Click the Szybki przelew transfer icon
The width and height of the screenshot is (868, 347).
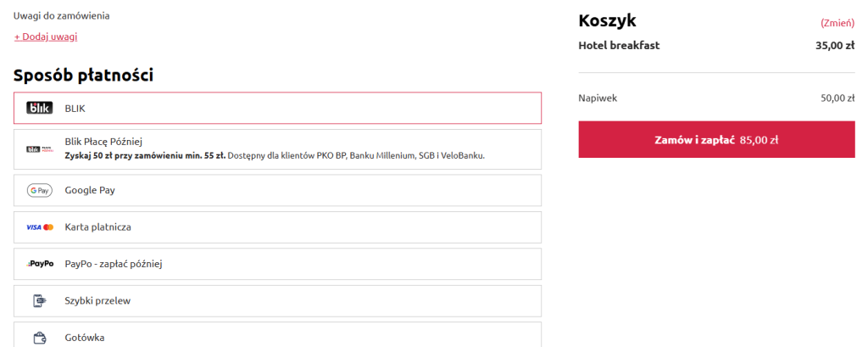pyautogui.click(x=40, y=300)
